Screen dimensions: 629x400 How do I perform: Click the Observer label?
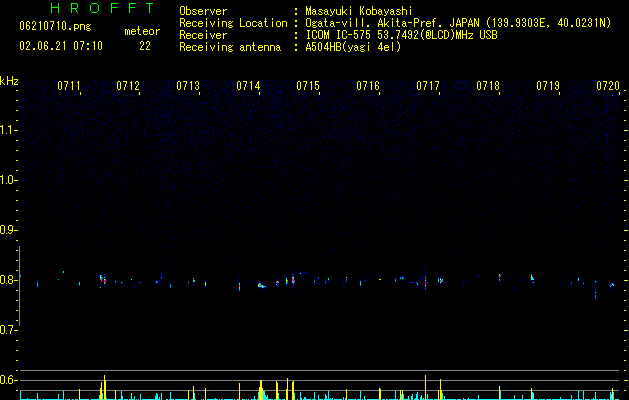pyautogui.click(x=203, y=11)
